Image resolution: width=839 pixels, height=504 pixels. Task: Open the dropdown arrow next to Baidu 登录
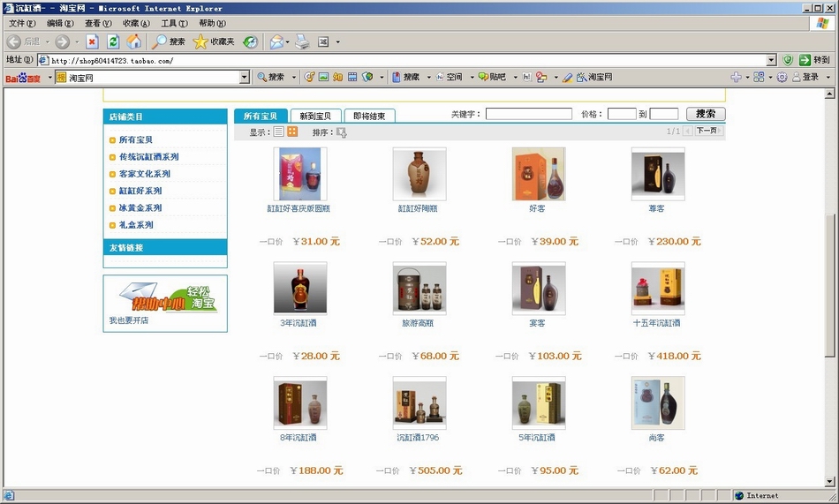[828, 77]
